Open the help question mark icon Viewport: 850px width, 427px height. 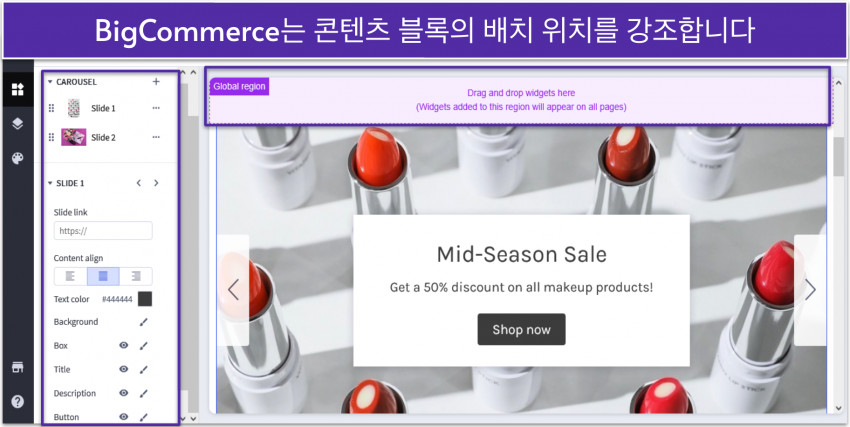[17, 402]
